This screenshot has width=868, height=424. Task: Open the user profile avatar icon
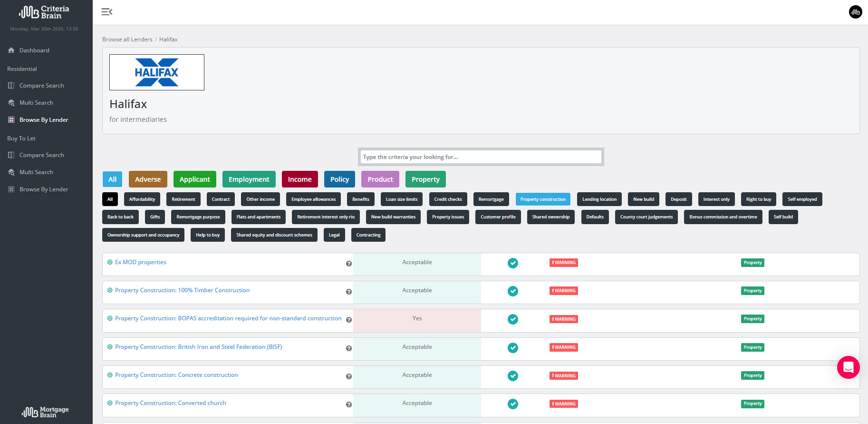(855, 12)
